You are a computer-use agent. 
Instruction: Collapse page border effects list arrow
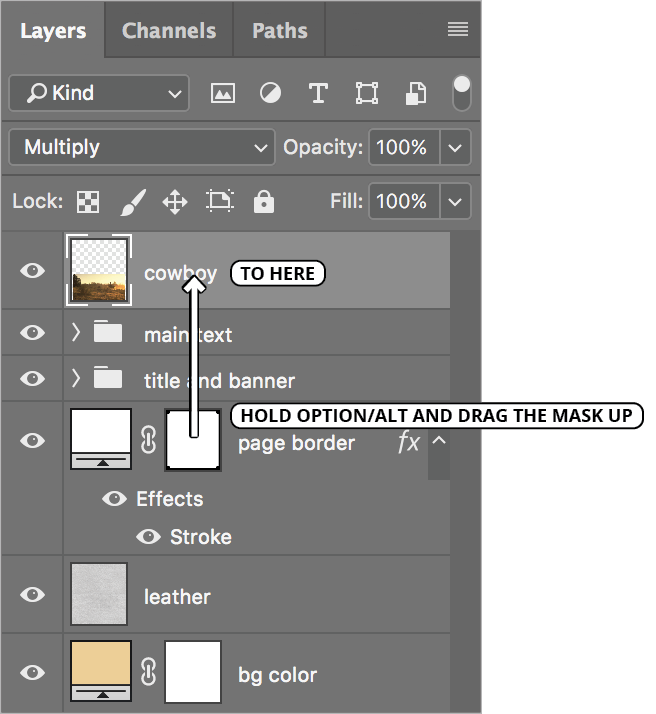(438, 440)
